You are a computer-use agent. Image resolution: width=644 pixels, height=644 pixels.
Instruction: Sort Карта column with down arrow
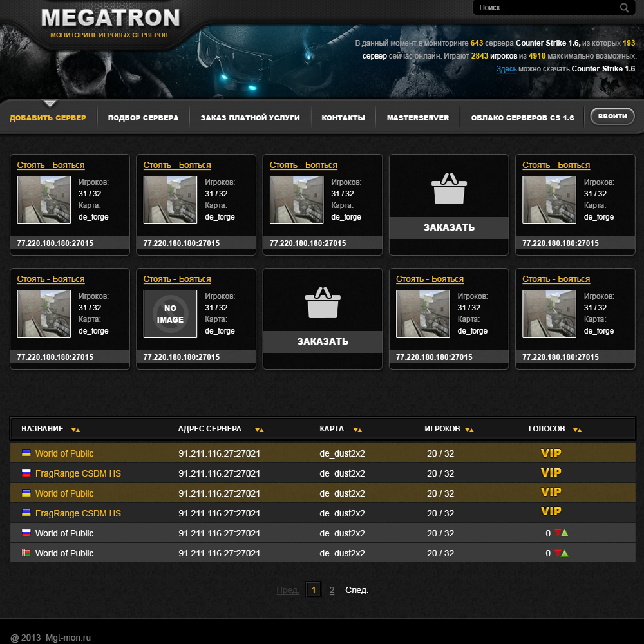tap(355, 430)
